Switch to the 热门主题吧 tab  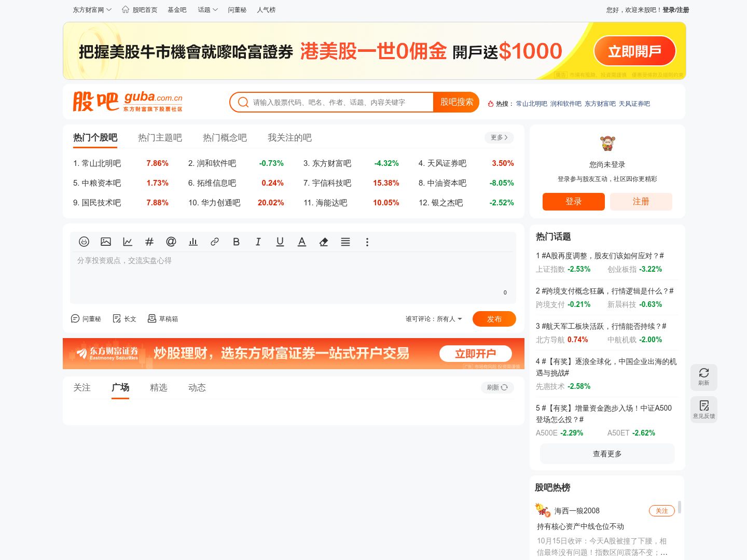click(160, 137)
